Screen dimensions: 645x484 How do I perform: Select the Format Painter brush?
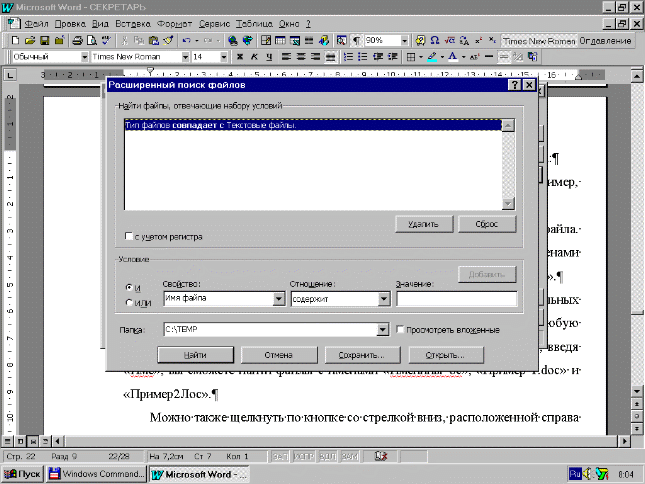click(x=168, y=40)
